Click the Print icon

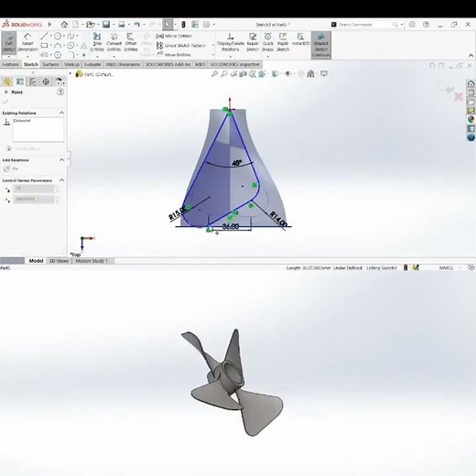pyautogui.click(x=122, y=25)
